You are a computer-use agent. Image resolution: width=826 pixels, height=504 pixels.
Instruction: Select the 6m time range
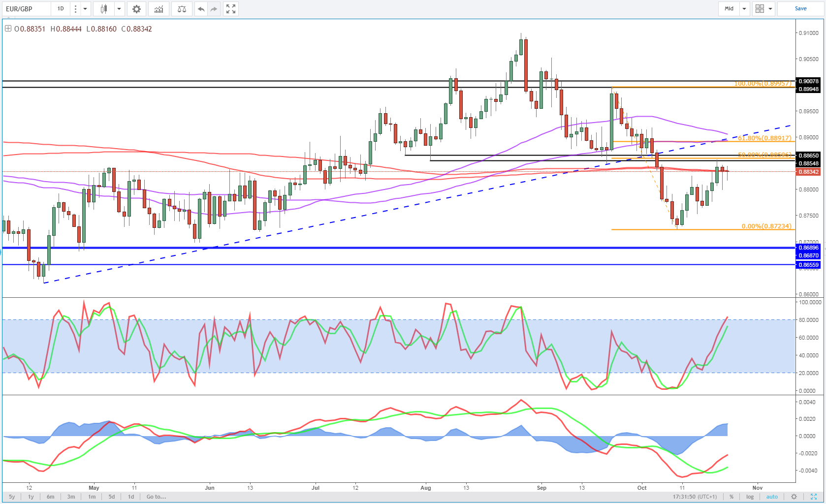click(51, 497)
